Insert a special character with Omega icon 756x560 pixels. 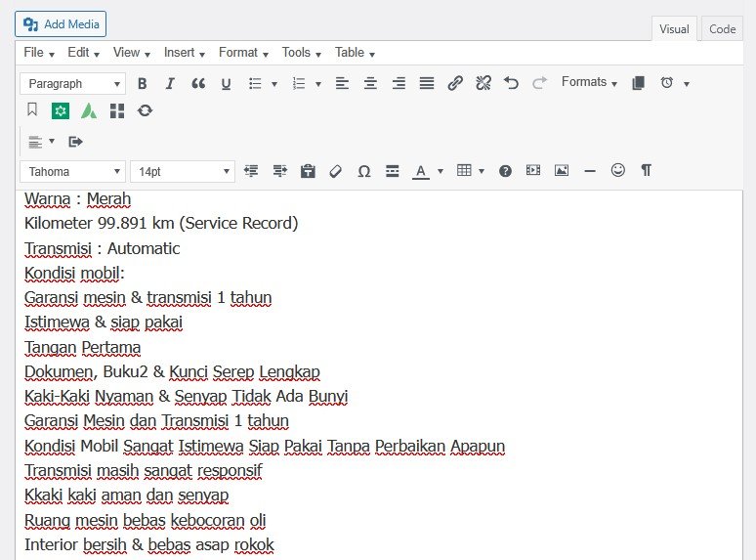pyautogui.click(x=364, y=171)
